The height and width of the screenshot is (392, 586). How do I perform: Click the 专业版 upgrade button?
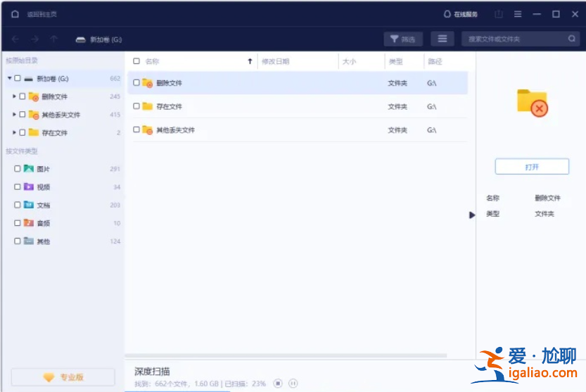point(63,377)
